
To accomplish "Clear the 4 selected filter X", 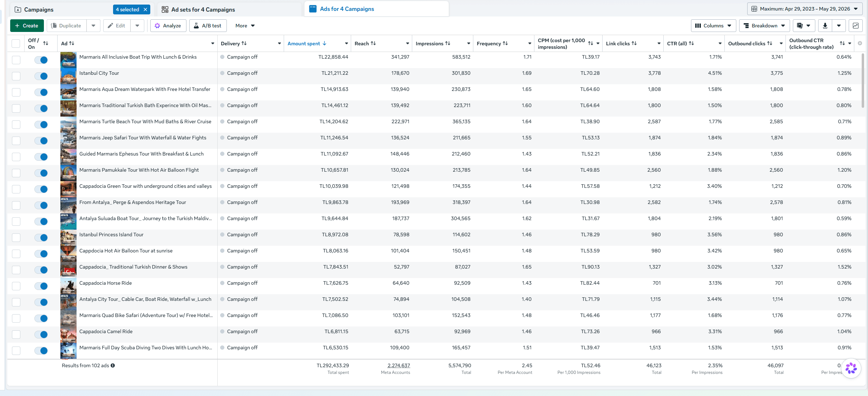I will coord(145,9).
